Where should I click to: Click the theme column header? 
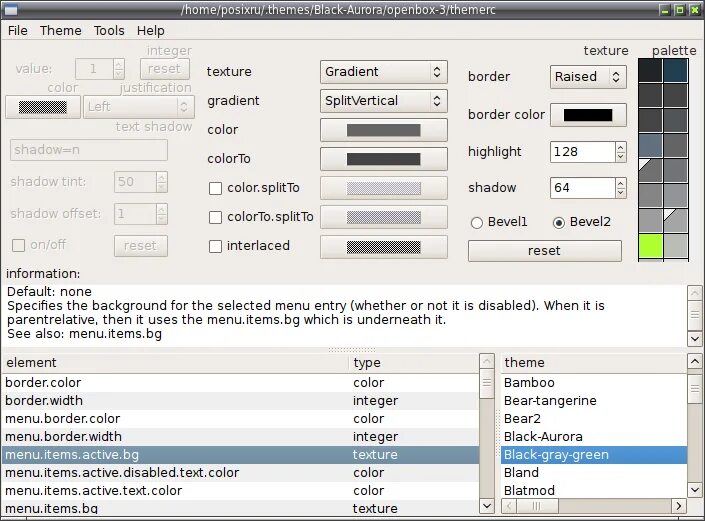pyautogui.click(x=594, y=363)
